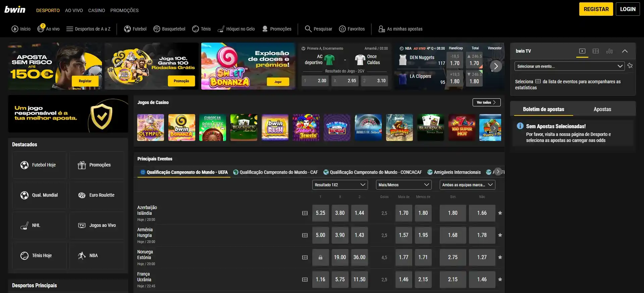The image size is (644, 293).
Task: Open the Jogos ao Vivo tile
Action: click(97, 225)
